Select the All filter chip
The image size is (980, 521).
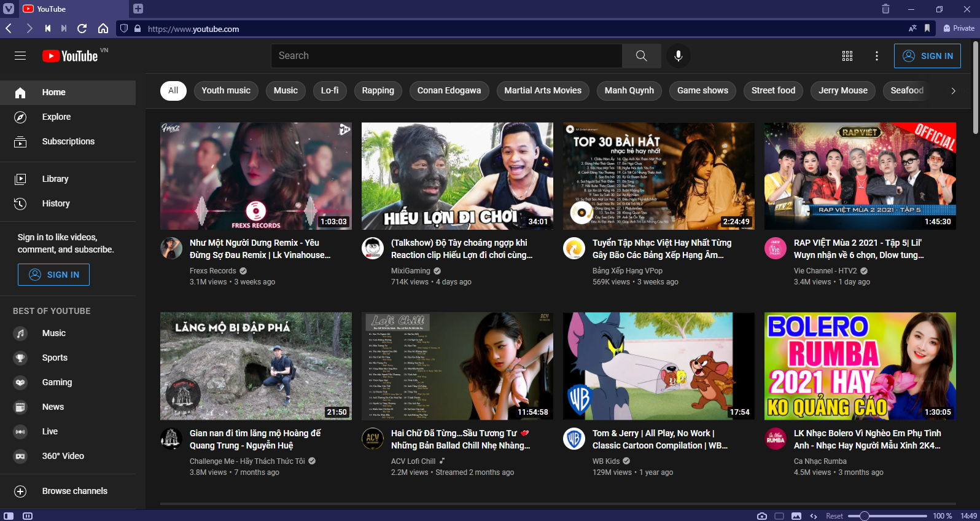pos(173,90)
